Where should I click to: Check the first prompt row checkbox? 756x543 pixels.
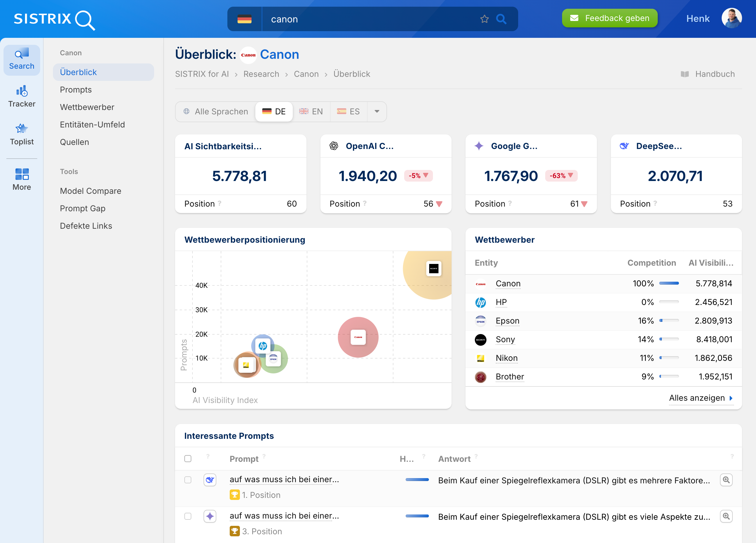tap(188, 480)
